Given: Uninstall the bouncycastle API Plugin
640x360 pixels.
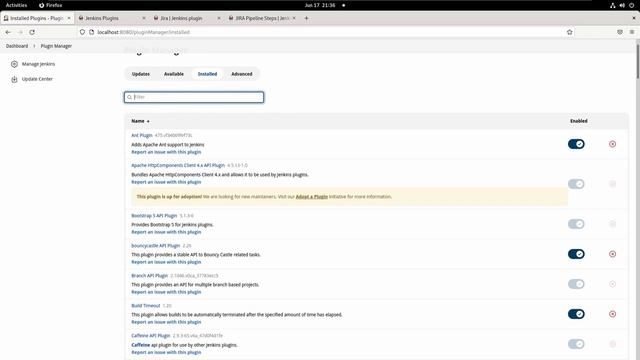Looking at the screenshot, I should tap(612, 254).
